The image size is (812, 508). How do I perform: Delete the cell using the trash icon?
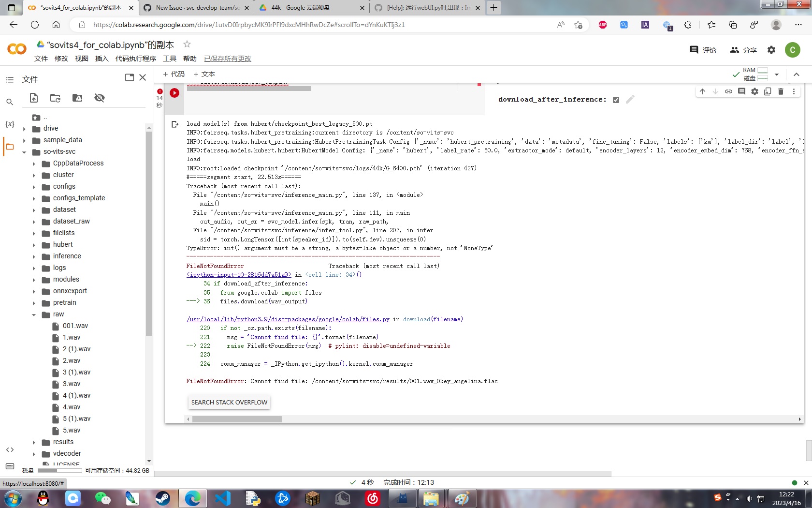[x=781, y=91]
